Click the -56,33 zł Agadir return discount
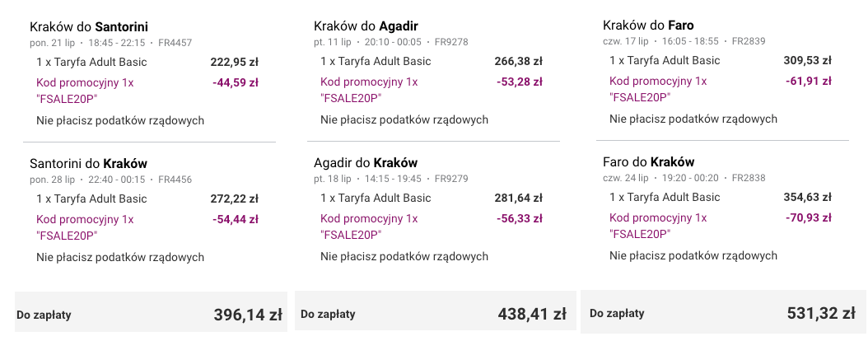This screenshot has height=341, width=868. [520, 218]
